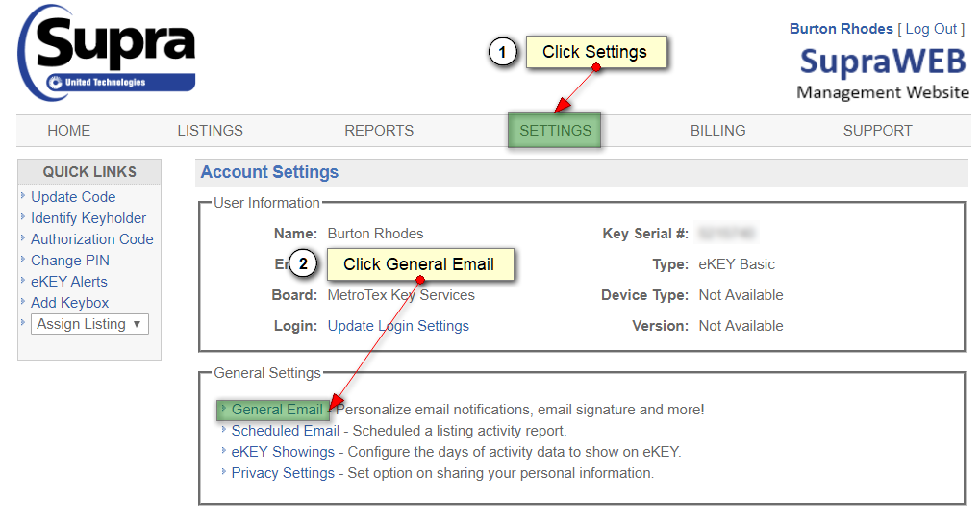Open the HOME menu tab
The width and height of the screenshot is (980, 524).
[68, 131]
